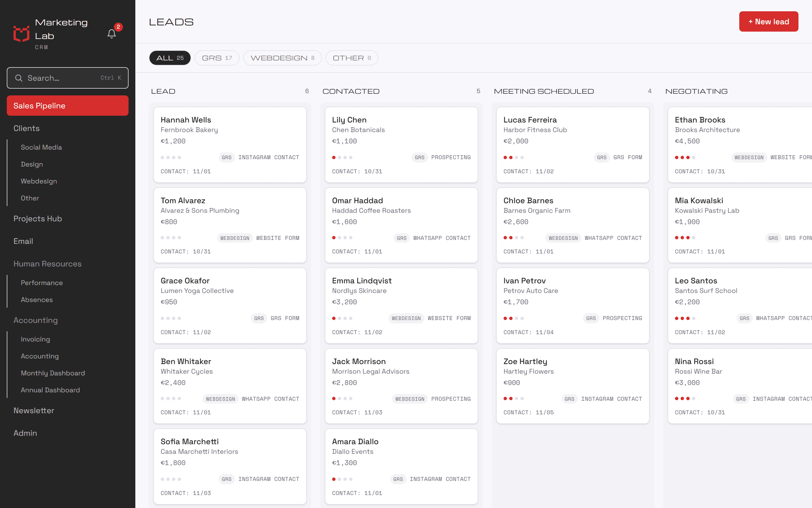Image resolution: width=812 pixels, height=508 pixels.
Task: Click the search magnifier icon
Action: 19,78
